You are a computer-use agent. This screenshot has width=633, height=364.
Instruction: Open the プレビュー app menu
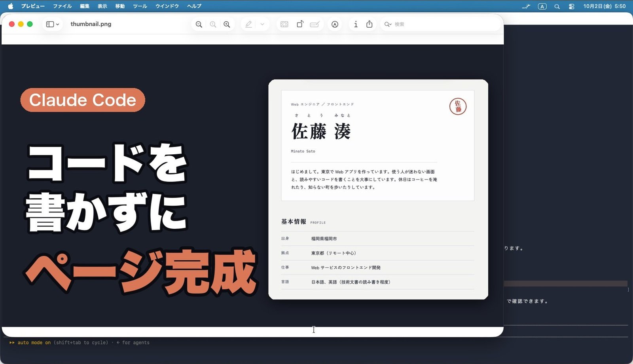(33, 6)
